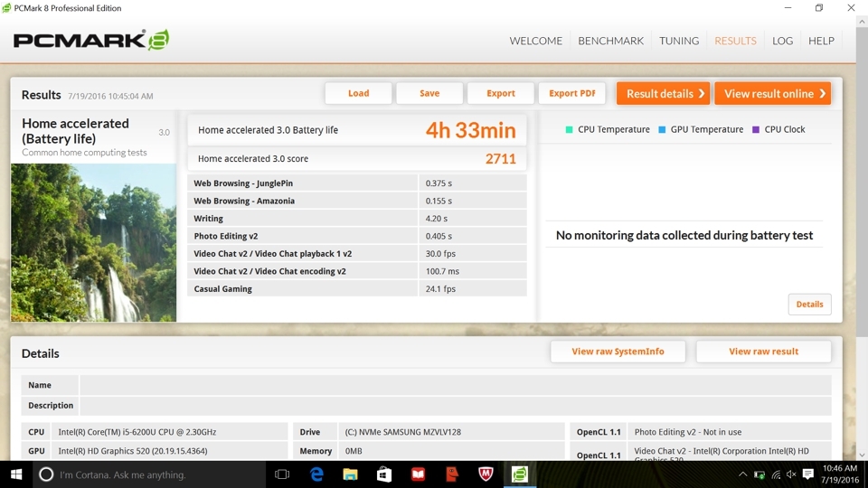Switch to the BENCHMARK tab

click(610, 41)
